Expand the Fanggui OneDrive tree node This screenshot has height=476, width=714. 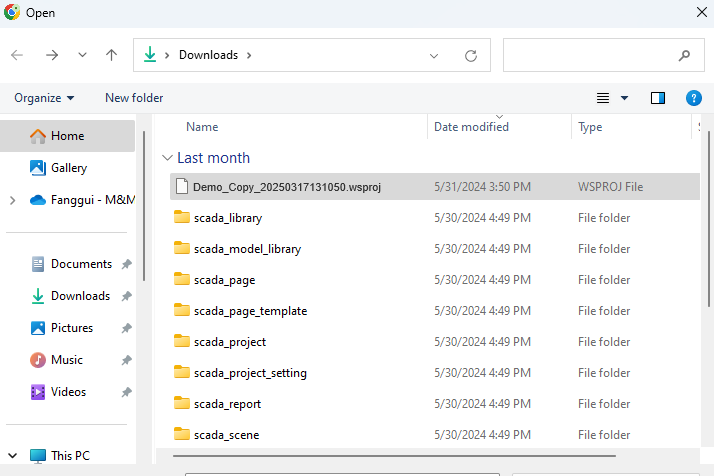(12, 200)
